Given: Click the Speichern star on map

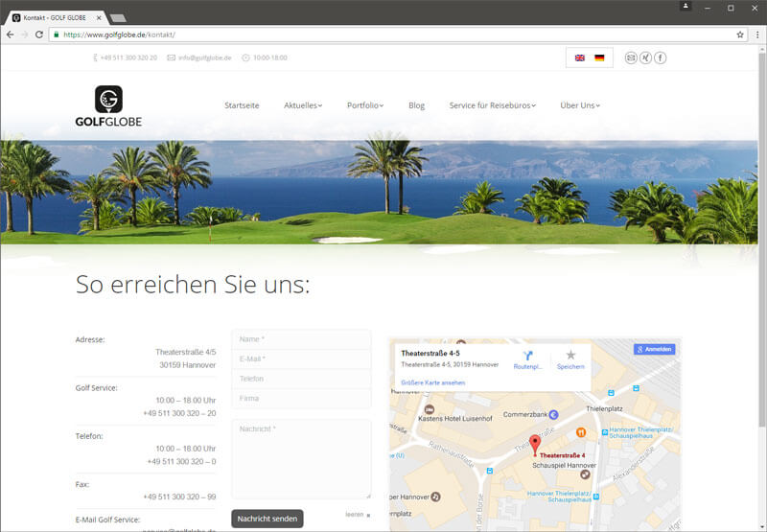Looking at the screenshot, I should pyautogui.click(x=570, y=355).
